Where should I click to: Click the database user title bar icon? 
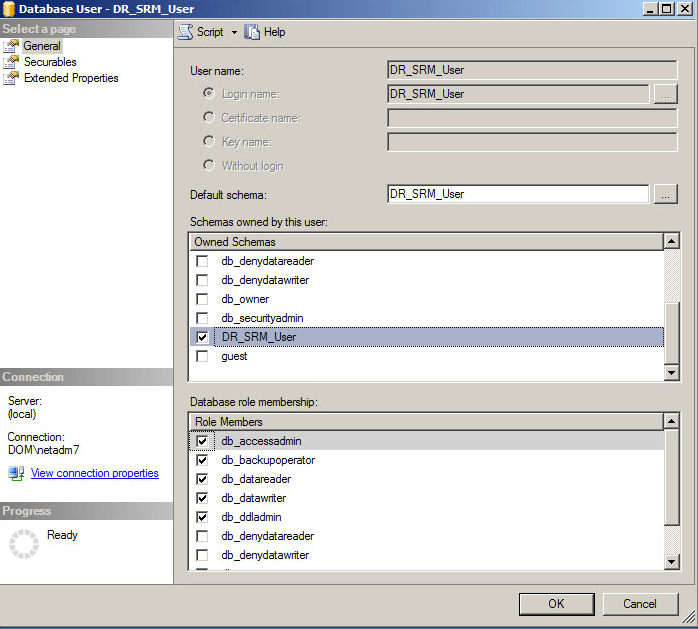(x=10, y=9)
